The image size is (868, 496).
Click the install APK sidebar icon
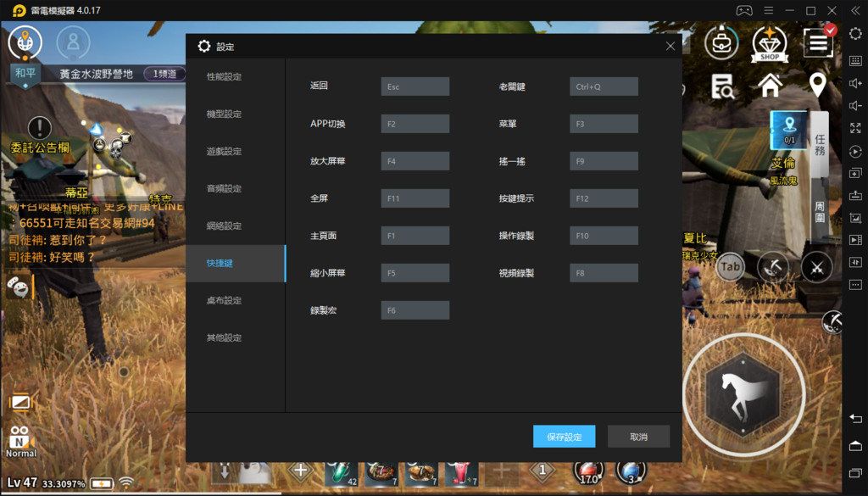[x=855, y=195]
